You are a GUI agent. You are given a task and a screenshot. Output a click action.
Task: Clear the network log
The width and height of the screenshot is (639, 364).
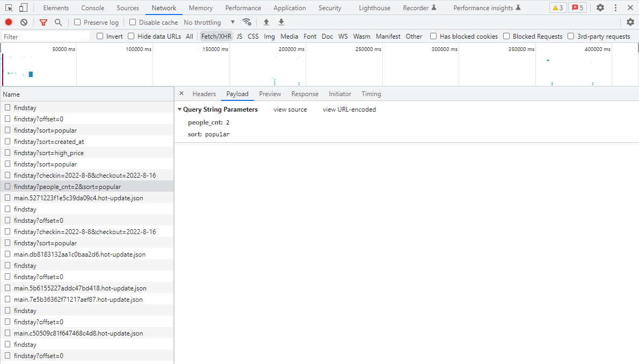tap(24, 23)
